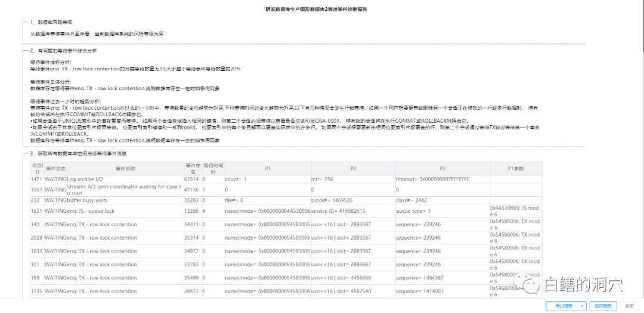The image size is (644, 313).
Task: Click section heading 3、获取所有数据库非空闲会话等待事件信息
Action: tap(78, 154)
